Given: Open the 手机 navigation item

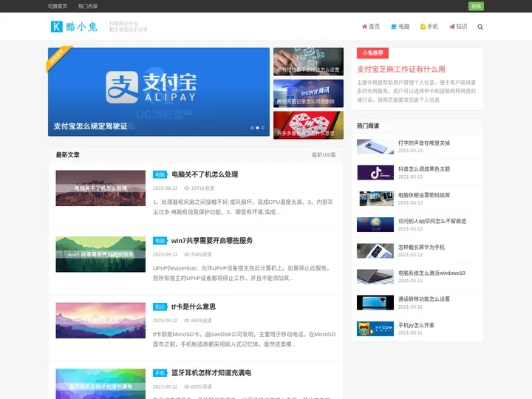Looking at the screenshot, I should pos(429,27).
